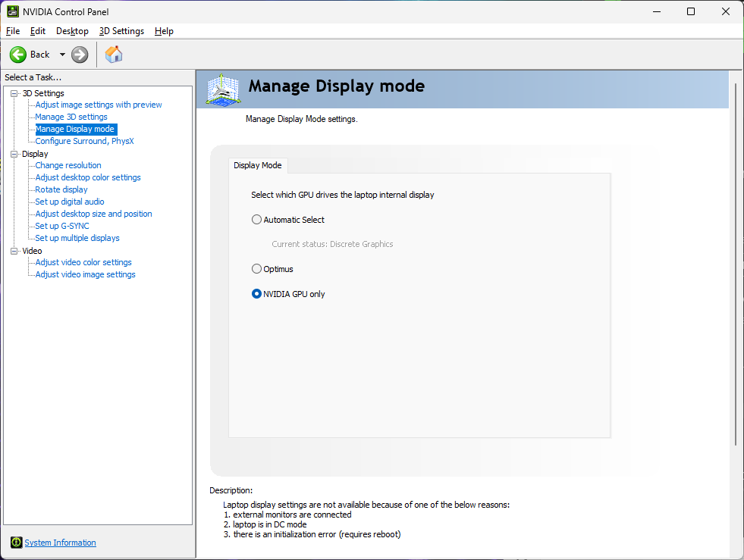Click the green Back arrow icon
Image resolution: width=744 pixels, height=560 pixels.
[18, 55]
